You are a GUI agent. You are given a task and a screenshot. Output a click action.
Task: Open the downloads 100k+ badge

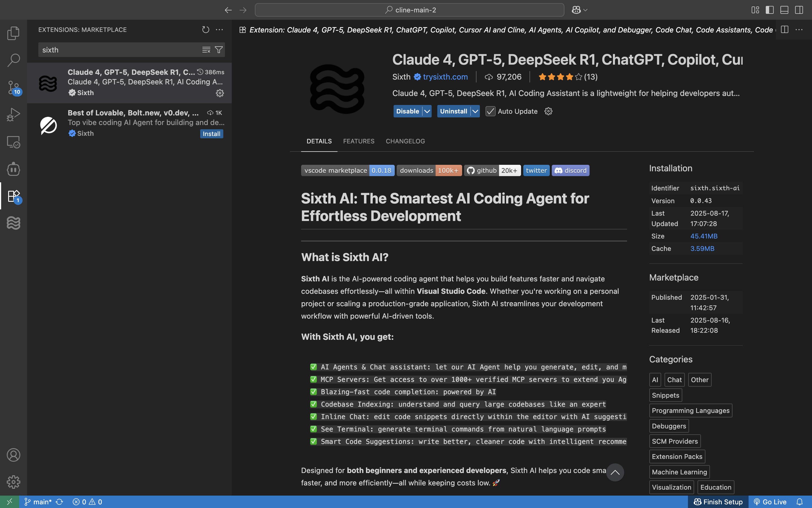[x=429, y=170]
